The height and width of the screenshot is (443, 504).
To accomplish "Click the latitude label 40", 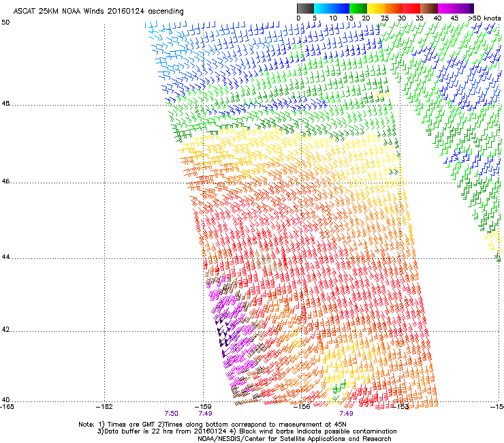I will pos(5,399).
